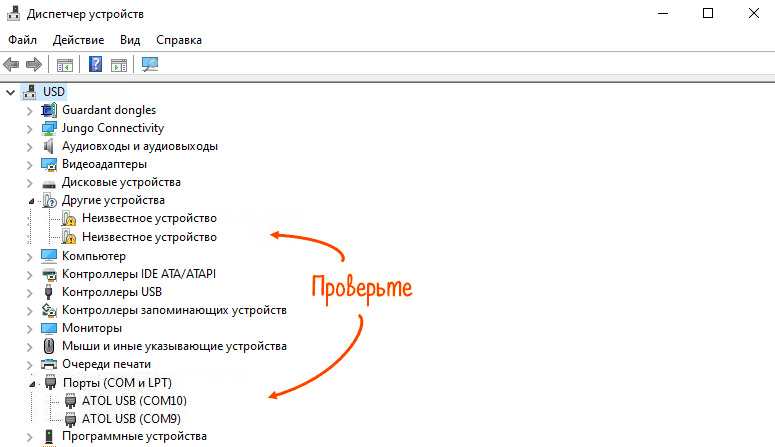Expand the Мониторы category
The image size is (775, 447).
[30, 329]
